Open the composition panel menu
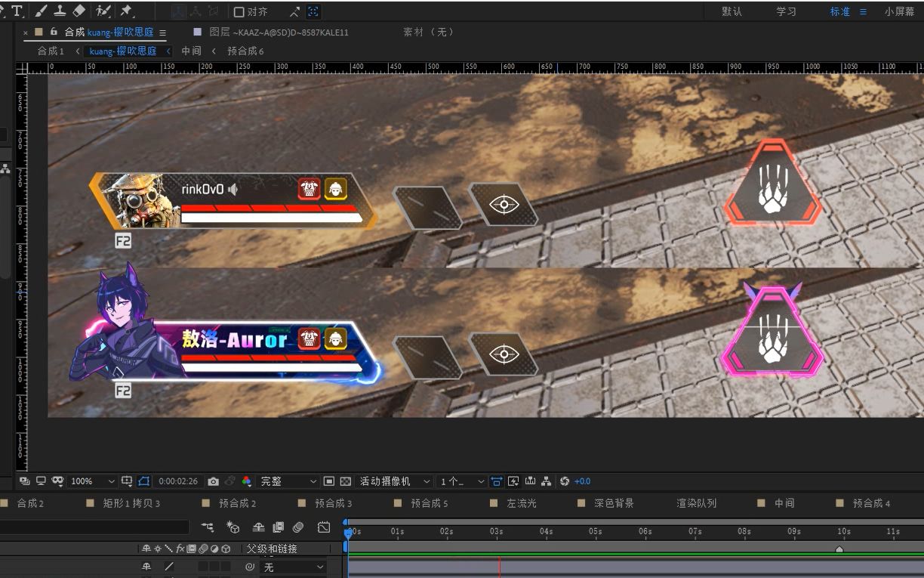 point(162,32)
